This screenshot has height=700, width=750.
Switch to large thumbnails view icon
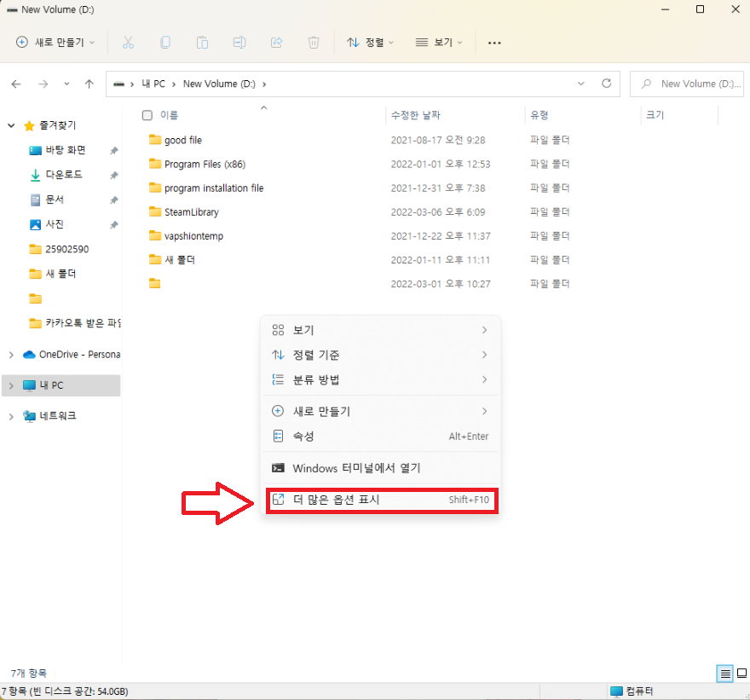point(741,674)
